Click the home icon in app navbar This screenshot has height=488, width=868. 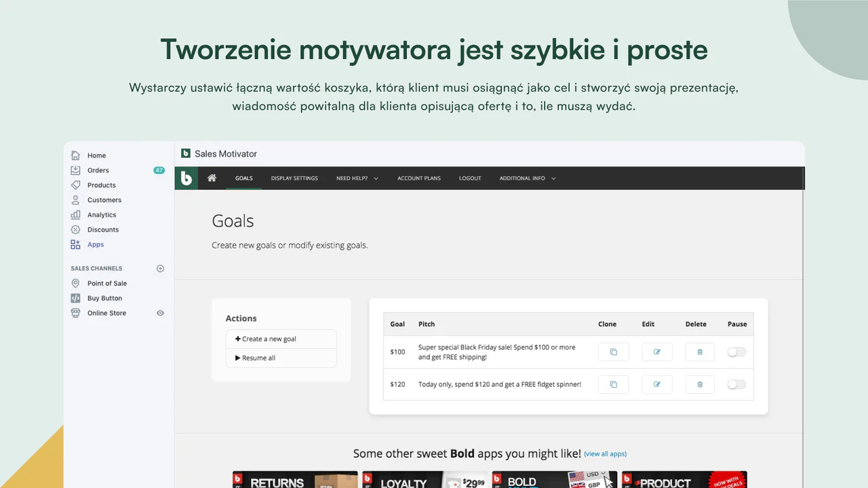click(x=212, y=178)
